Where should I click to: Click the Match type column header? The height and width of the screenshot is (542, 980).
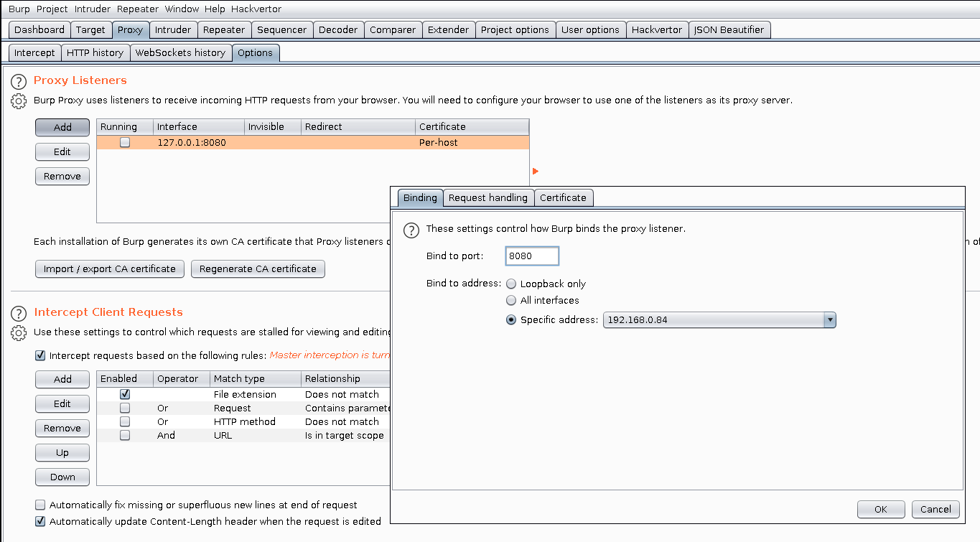pyautogui.click(x=256, y=378)
